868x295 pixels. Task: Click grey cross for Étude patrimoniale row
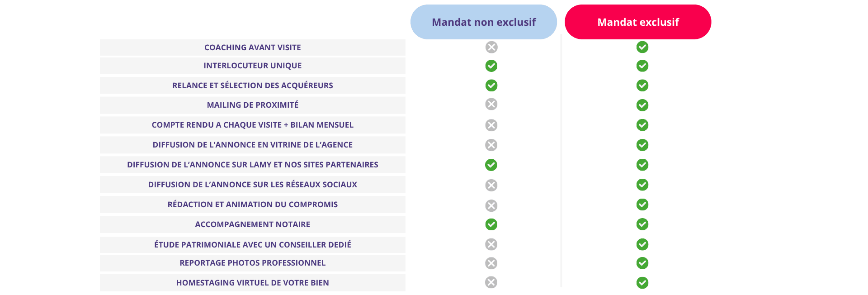tap(491, 244)
